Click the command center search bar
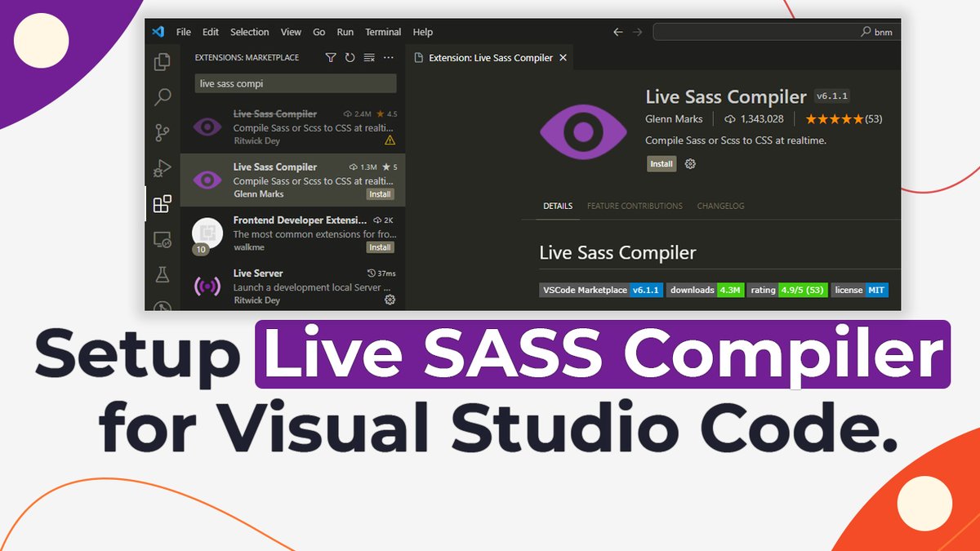 coord(776,32)
